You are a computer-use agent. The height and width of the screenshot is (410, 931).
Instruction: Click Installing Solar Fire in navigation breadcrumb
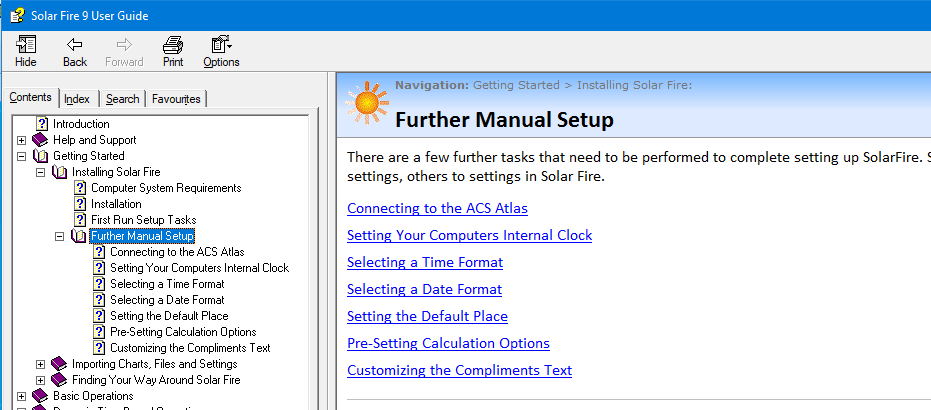pos(632,85)
